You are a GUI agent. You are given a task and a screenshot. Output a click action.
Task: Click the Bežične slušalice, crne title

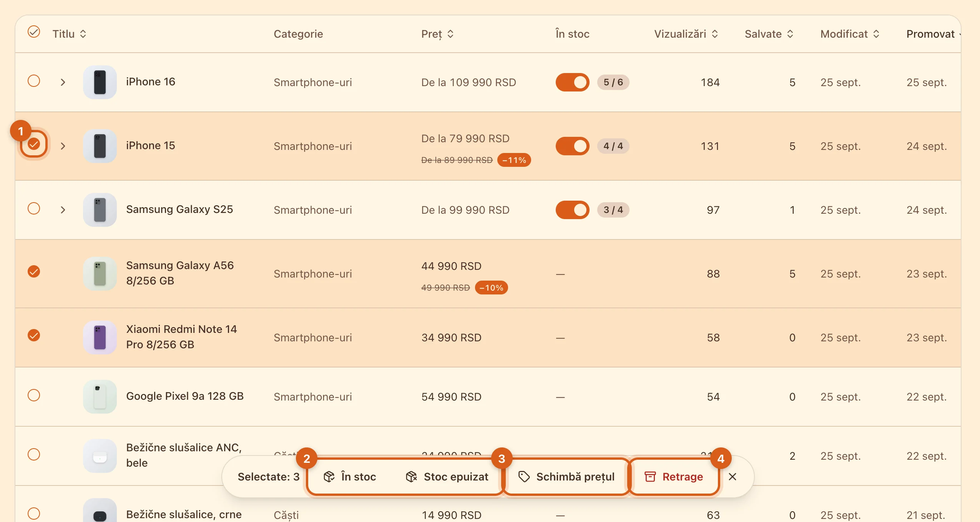click(184, 514)
